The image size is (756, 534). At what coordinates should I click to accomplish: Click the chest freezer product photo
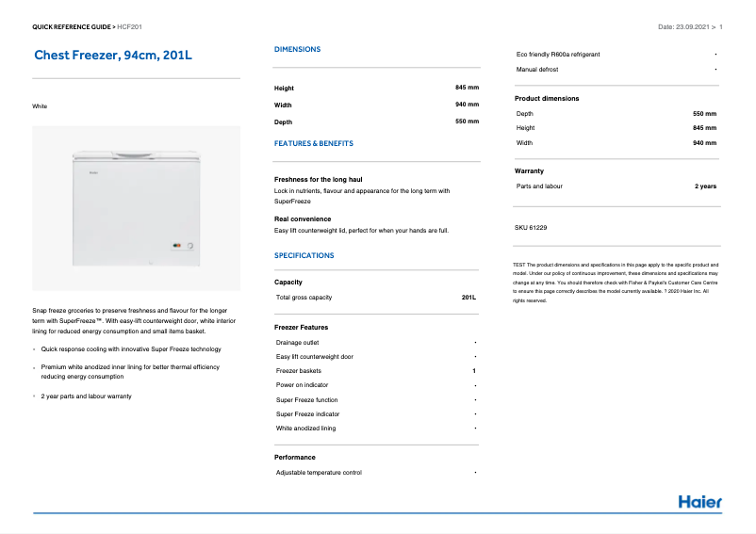pos(136,208)
